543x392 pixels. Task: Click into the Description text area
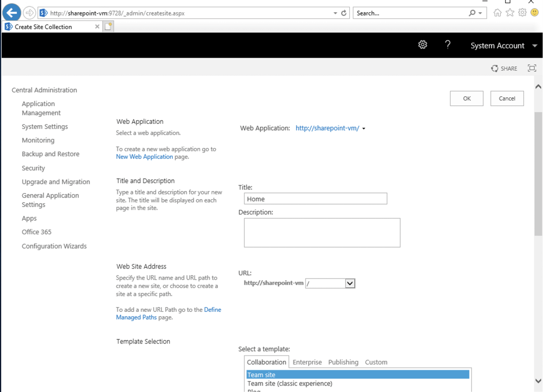pos(322,233)
